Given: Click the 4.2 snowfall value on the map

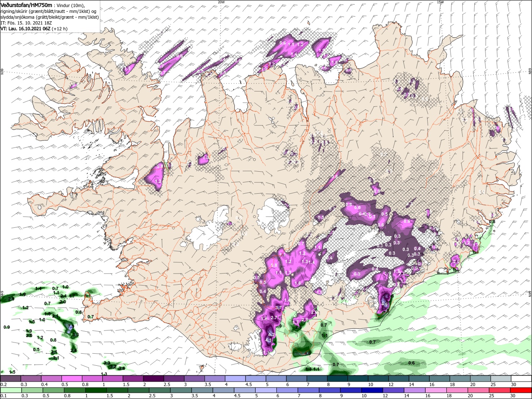Looking at the screenshot, I should coord(271,335).
